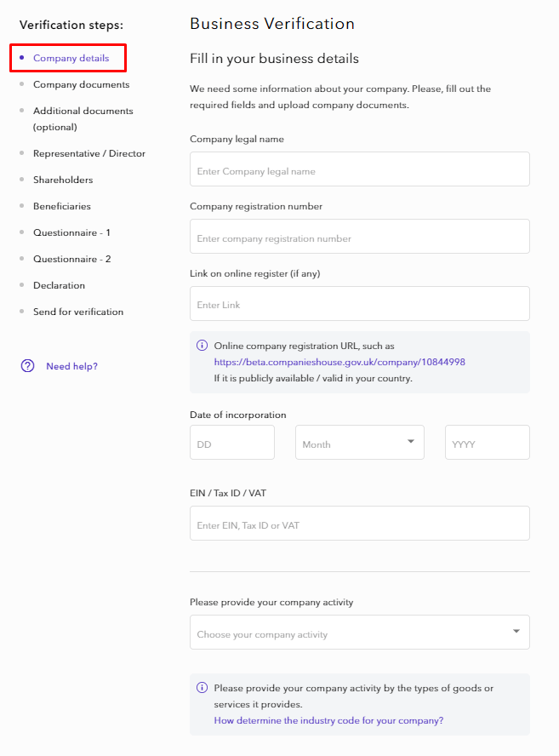This screenshot has width=559, height=756.
Task: Switch to Beneficiaries step
Action: 61,206
